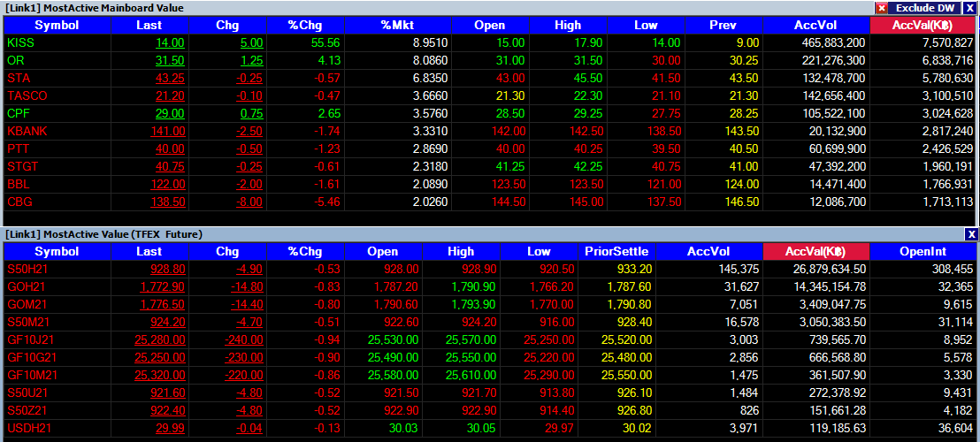Select the S50Z21 futures symbol
The height and width of the screenshot is (442, 980).
[27, 410]
